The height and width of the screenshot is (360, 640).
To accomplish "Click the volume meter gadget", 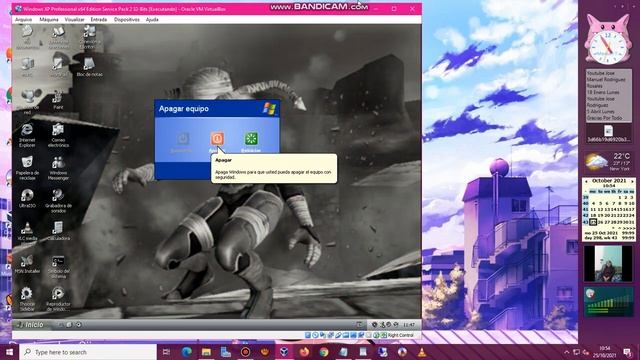I will tap(608, 302).
